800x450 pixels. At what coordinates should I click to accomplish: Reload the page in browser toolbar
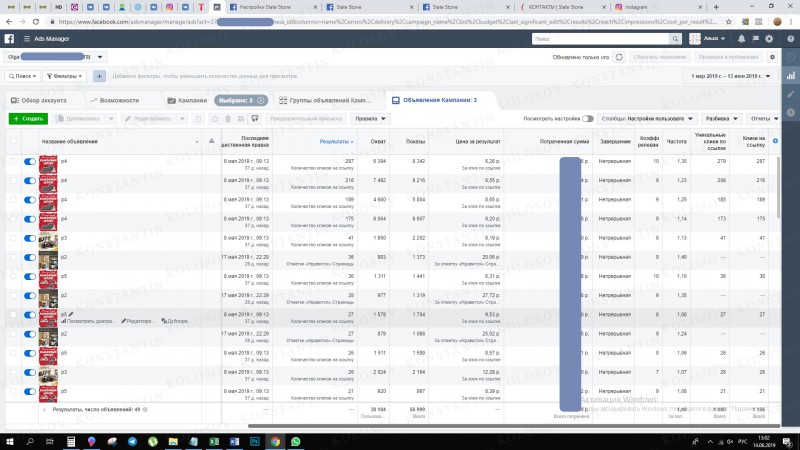coord(36,22)
